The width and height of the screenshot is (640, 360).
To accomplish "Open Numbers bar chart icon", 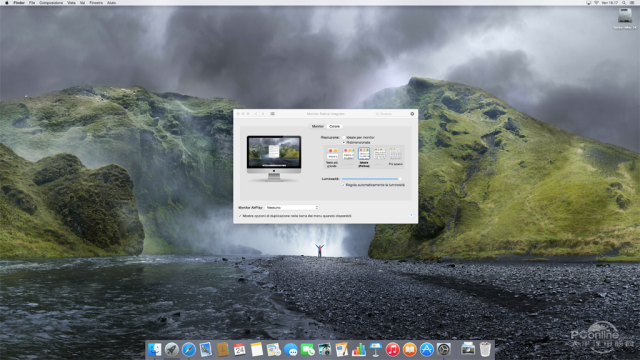I will click(358, 349).
